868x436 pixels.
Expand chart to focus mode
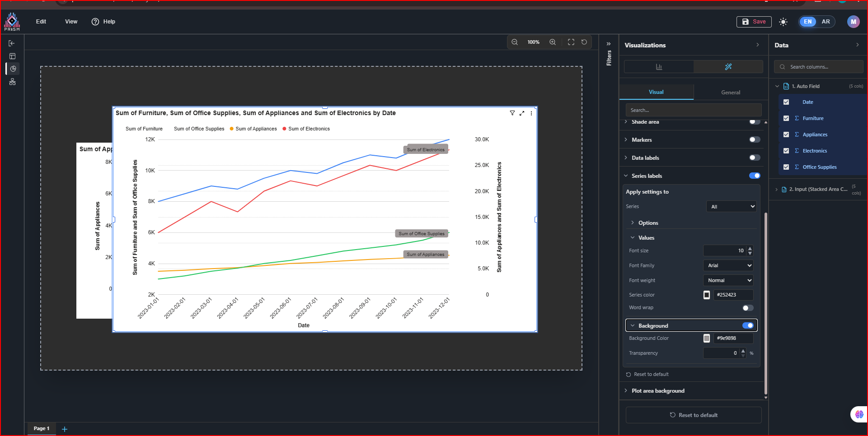click(x=522, y=113)
